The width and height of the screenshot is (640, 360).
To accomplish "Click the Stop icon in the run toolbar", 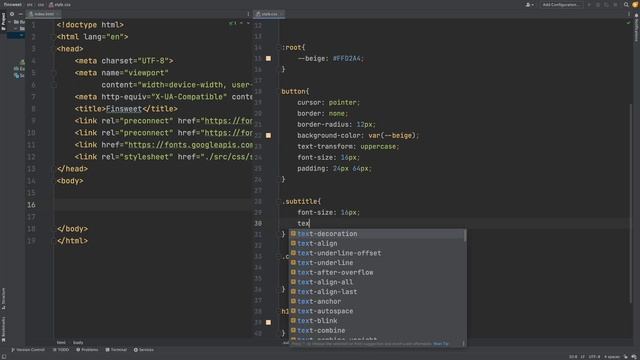I will pos(616,5).
